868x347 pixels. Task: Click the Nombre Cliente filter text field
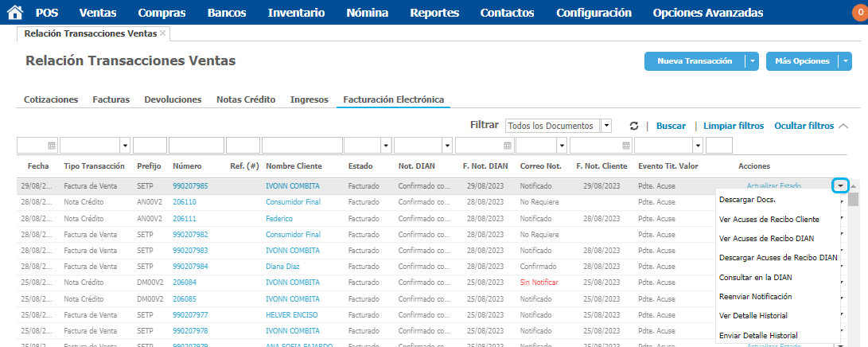click(x=302, y=146)
